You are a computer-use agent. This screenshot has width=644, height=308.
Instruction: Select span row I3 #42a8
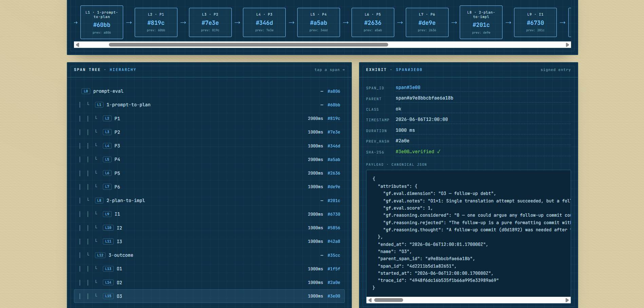pyautogui.click(x=209, y=241)
